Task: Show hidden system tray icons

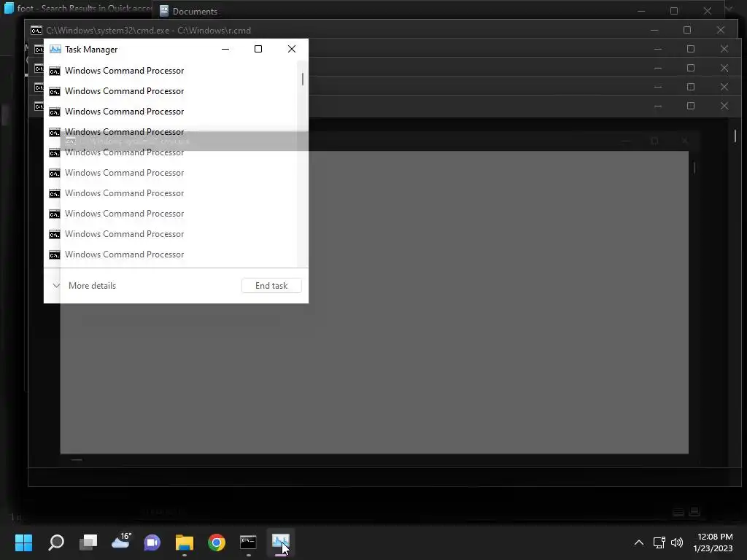Action: coord(639,542)
